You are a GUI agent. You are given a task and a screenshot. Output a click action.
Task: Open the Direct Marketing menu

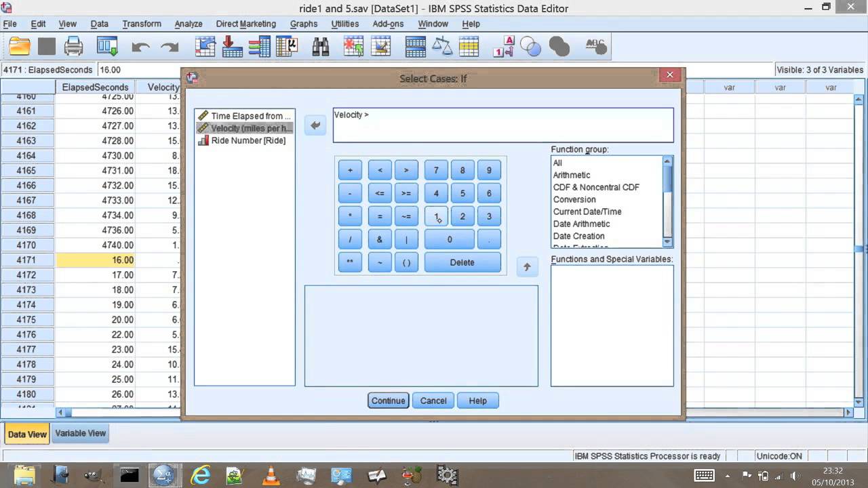point(246,24)
